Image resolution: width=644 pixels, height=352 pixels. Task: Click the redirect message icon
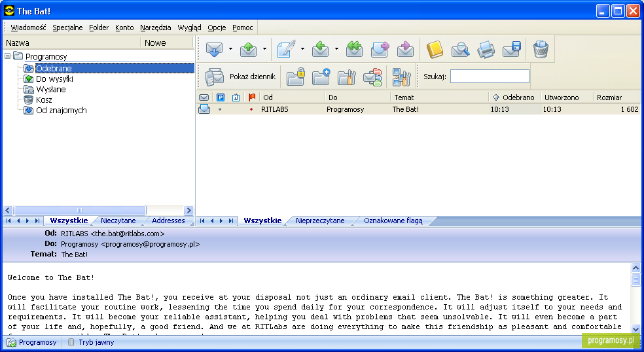(405, 49)
